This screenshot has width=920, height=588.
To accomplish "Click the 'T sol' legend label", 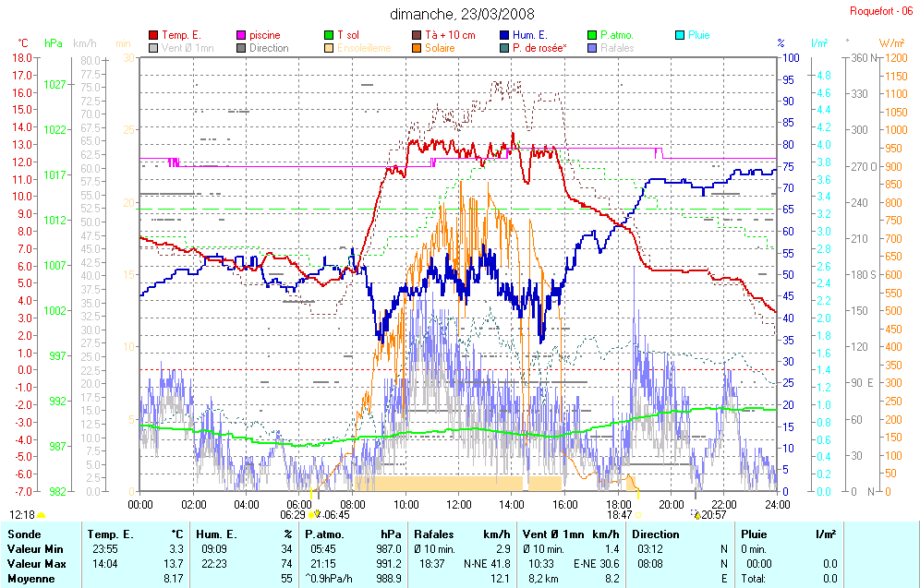I will [x=348, y=35].
